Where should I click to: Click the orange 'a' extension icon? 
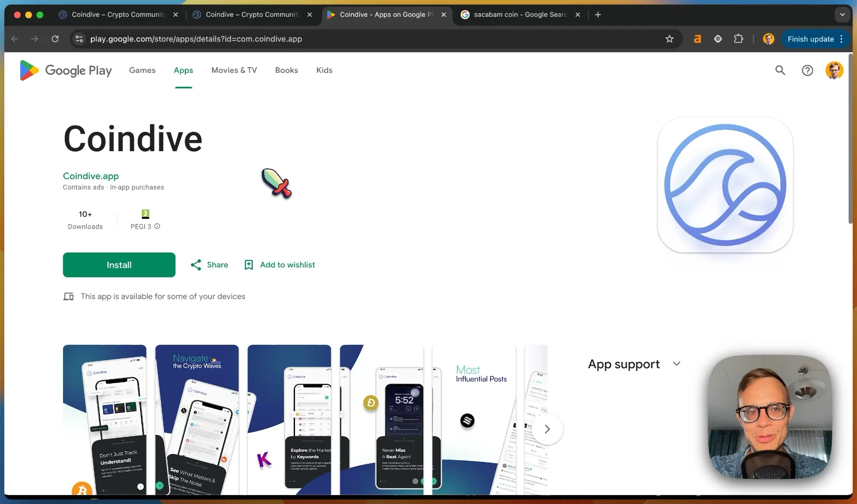click(x=697, y=39)
